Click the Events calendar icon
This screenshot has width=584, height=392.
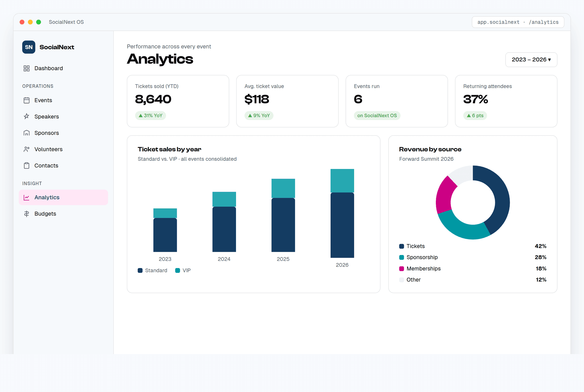tap(26, 100)
